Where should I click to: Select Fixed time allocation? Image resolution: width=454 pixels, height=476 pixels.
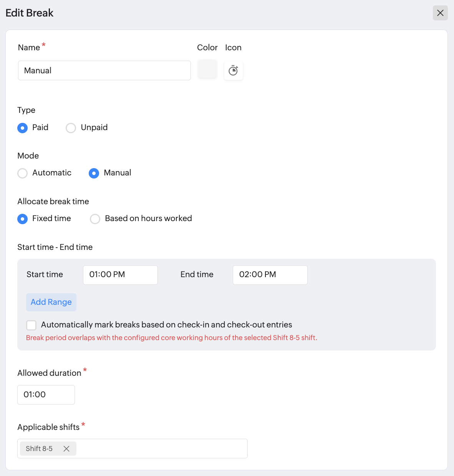pyautogui.click(x=23, y=219)
